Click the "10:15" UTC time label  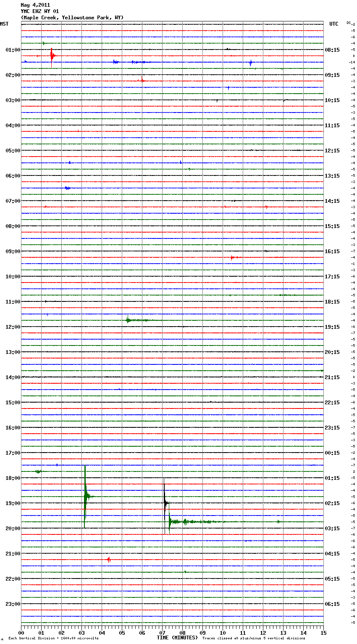coord(332,100)
